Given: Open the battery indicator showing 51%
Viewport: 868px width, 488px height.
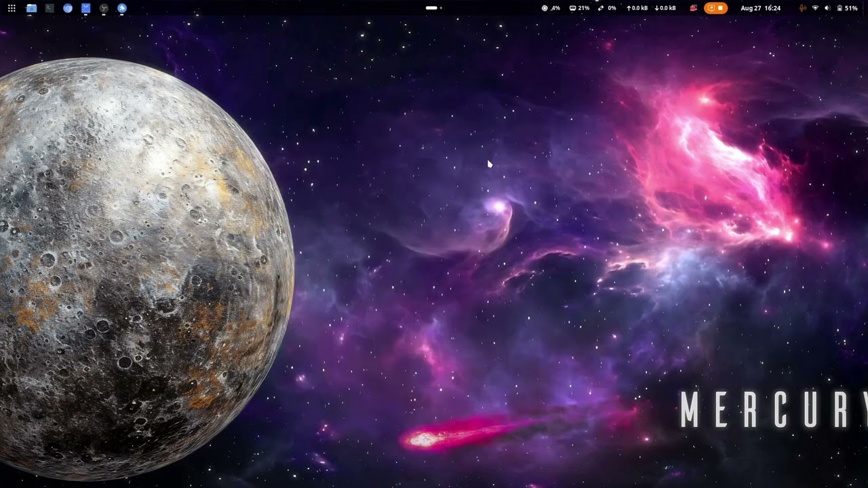Looking at the screenshot, I should coord(848,8).
